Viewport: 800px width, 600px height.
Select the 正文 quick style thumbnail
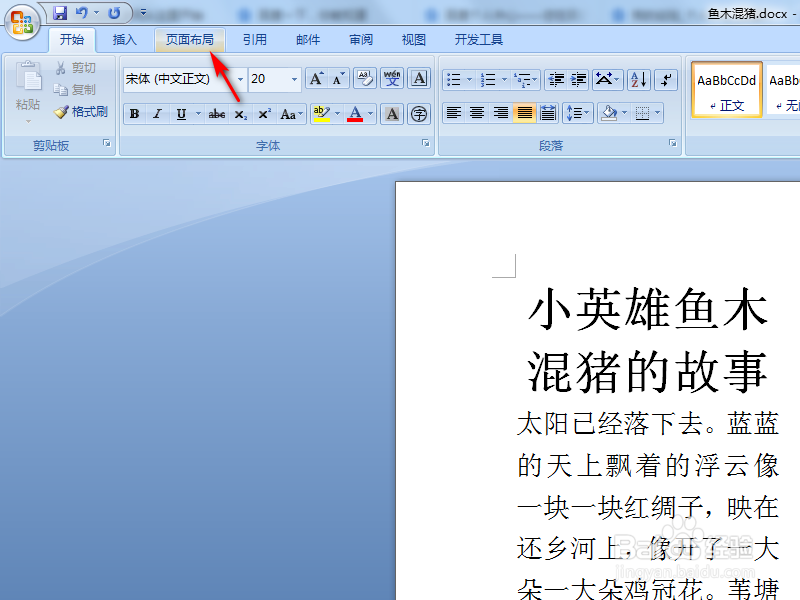[726, 90]
